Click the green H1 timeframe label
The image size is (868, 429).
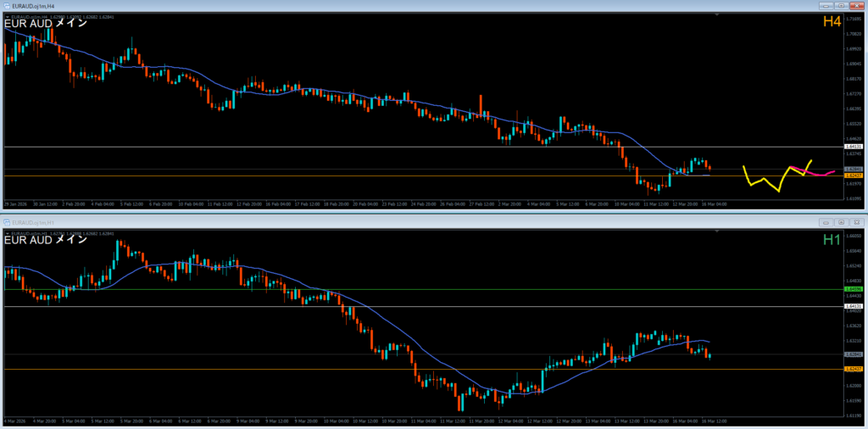(x=831, y=240)
